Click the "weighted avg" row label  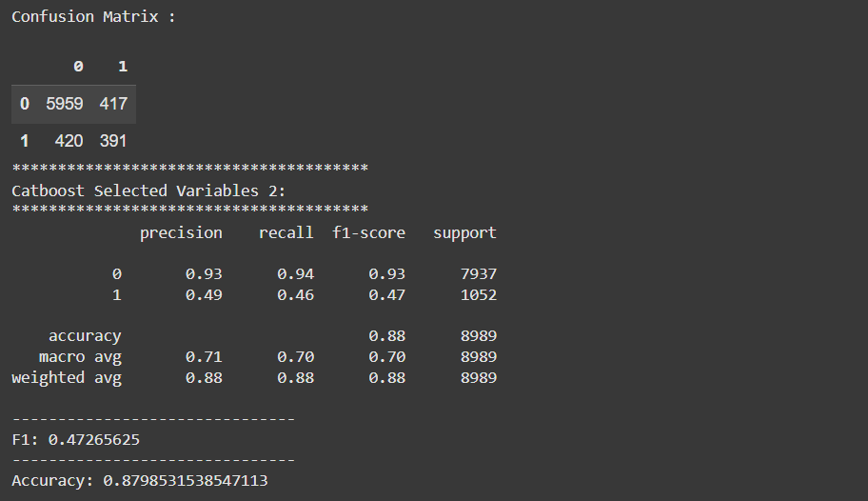tap(67, 378)
